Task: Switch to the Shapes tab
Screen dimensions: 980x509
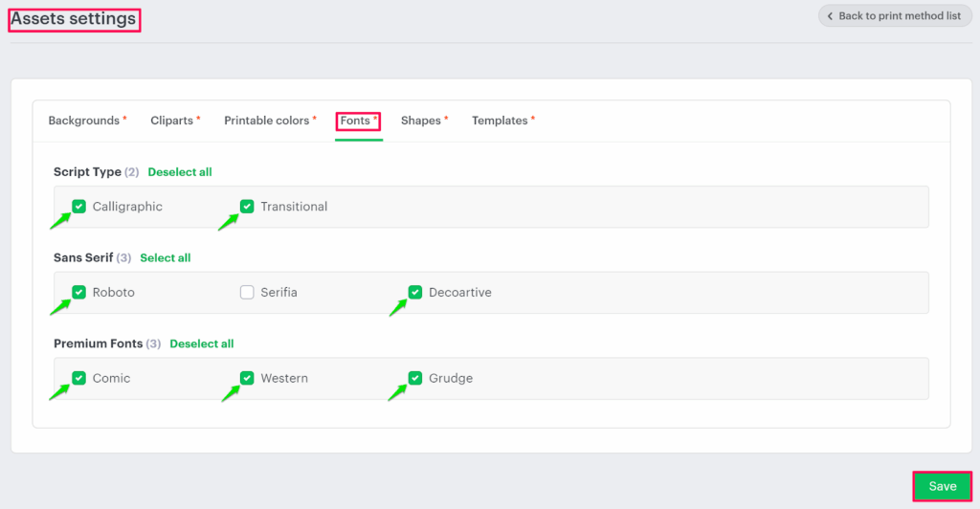Action: 421,121
